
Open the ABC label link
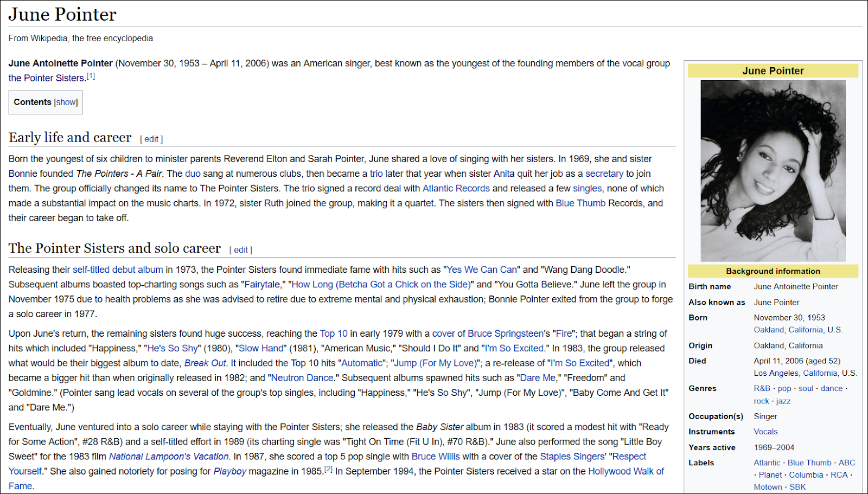tap(847, 463)
